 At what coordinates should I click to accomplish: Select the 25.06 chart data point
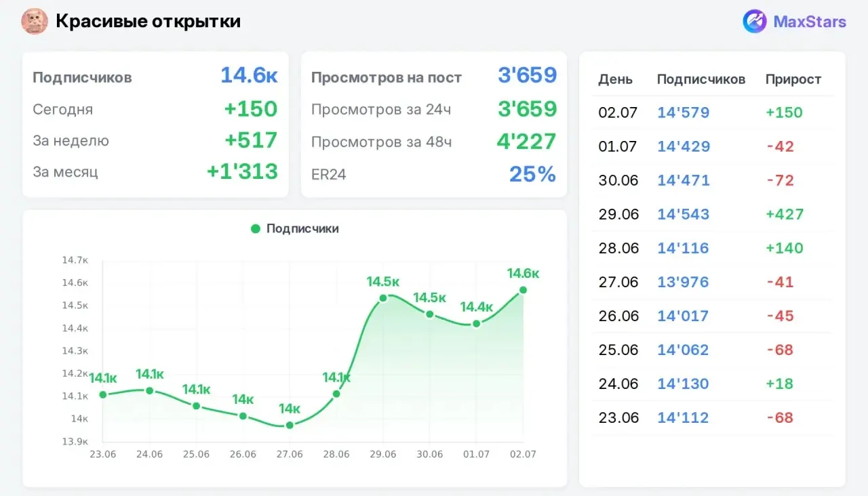pos(196,406)
